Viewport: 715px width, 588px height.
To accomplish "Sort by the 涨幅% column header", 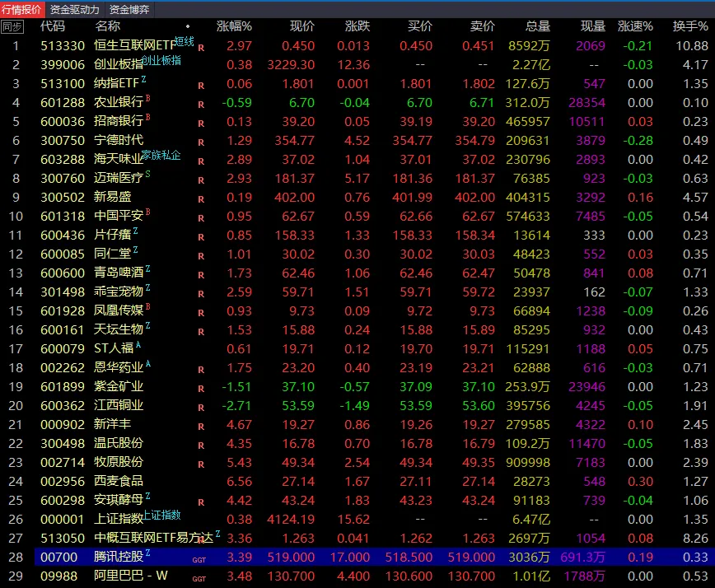I will coord(234,26).
